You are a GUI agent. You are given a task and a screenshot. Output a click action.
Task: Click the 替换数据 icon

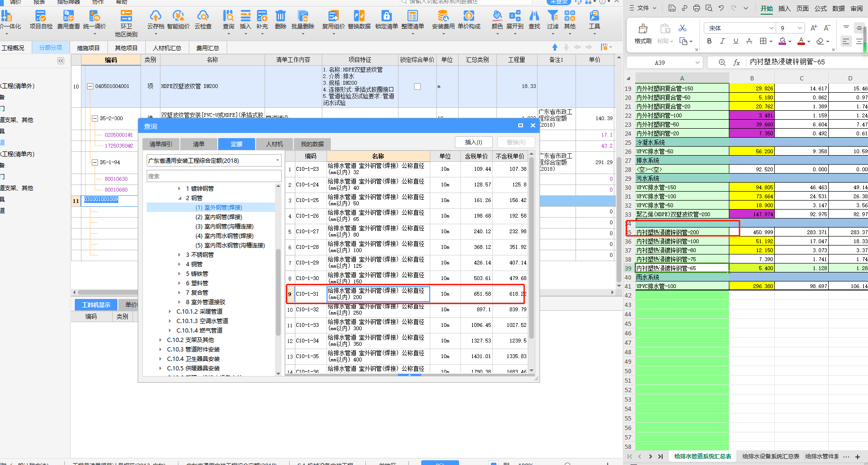[x=359, y=20]
